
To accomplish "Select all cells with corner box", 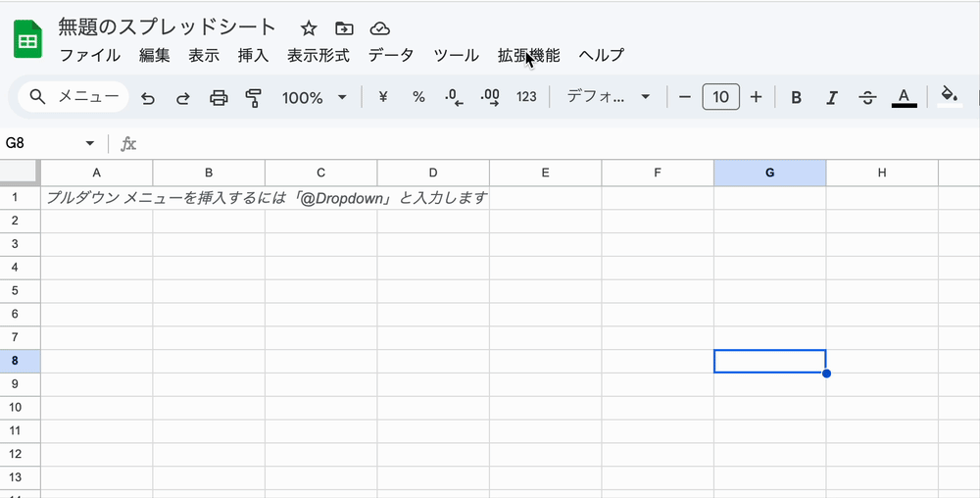I will [x=20, y=172].
